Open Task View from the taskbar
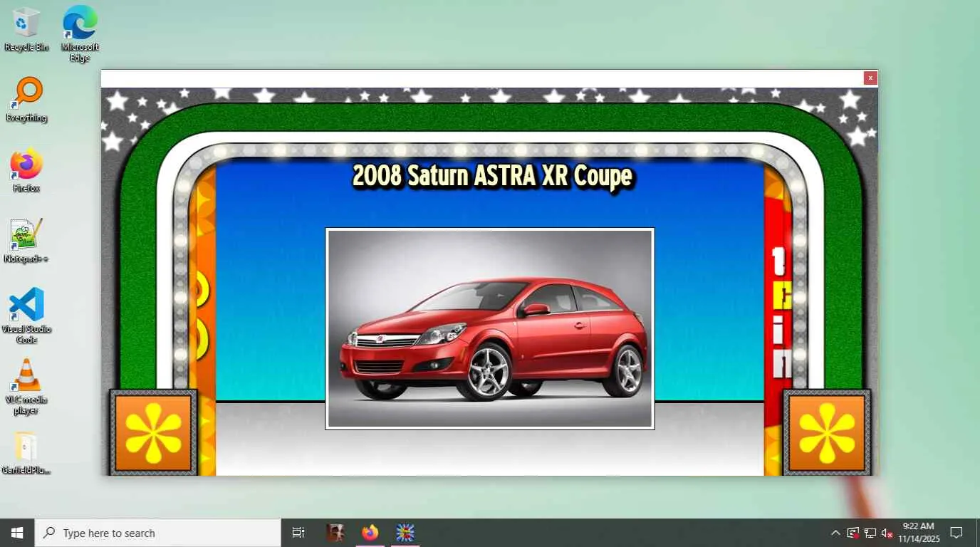The height and width of the screenshot is (547, 980). [298, 533]
